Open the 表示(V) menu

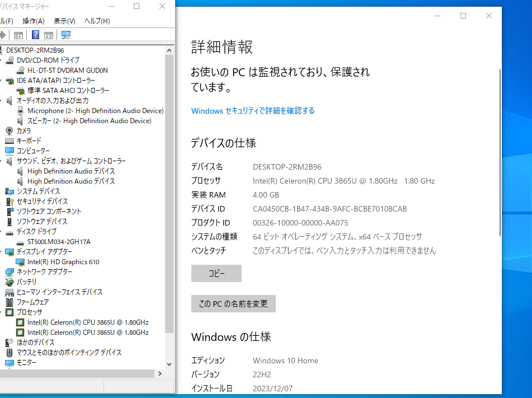coord(64,21)
